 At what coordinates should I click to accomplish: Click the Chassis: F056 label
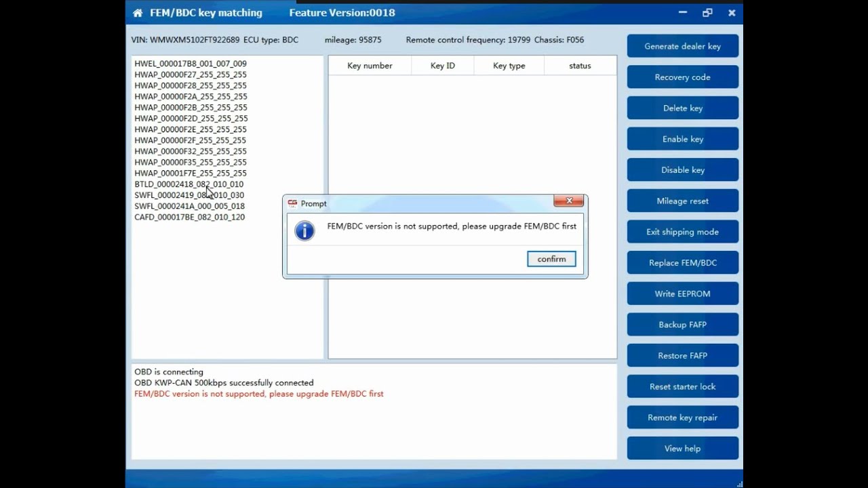(559, 40)
